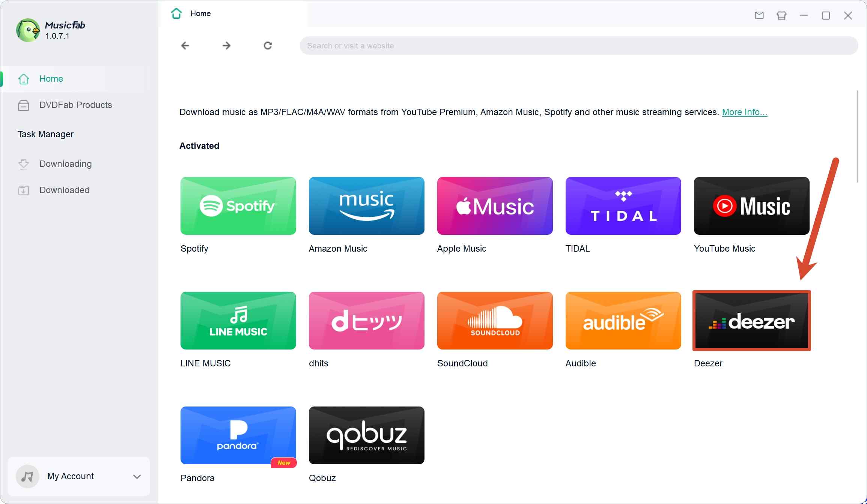The height and width of the screenshot is (504, 867).
Task: Open the Deezer tile
Action: [x=751, y=321]
